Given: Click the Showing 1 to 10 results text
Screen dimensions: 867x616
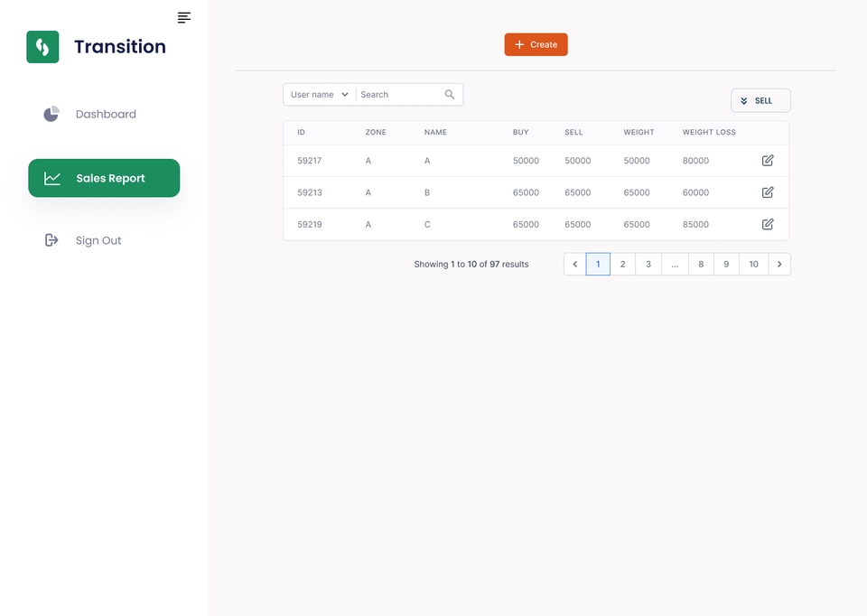Looking at the screenshot, I should [x=471, y=265].
